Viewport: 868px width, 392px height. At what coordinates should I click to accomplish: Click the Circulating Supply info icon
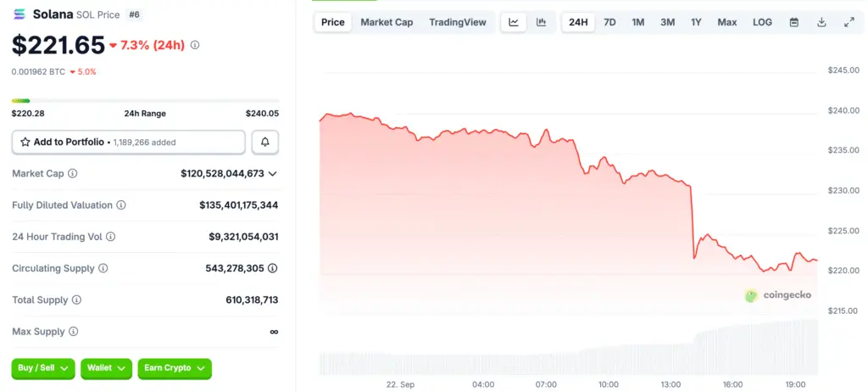point(103,268)
